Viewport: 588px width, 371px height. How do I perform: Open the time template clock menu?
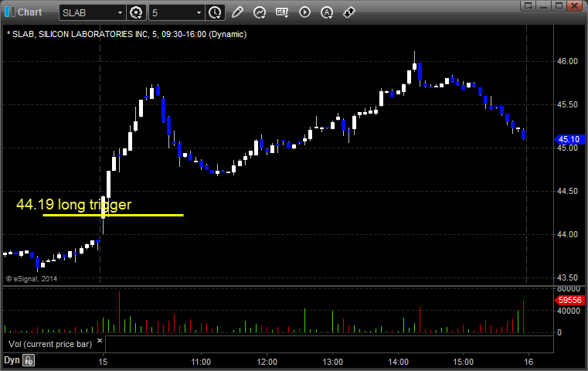(216, 12)
